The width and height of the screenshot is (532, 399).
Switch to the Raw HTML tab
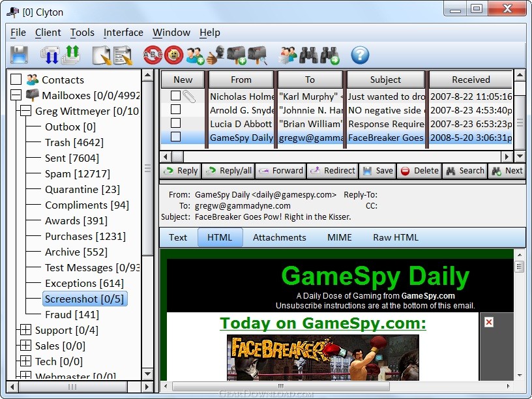click(x=396, y=237)
